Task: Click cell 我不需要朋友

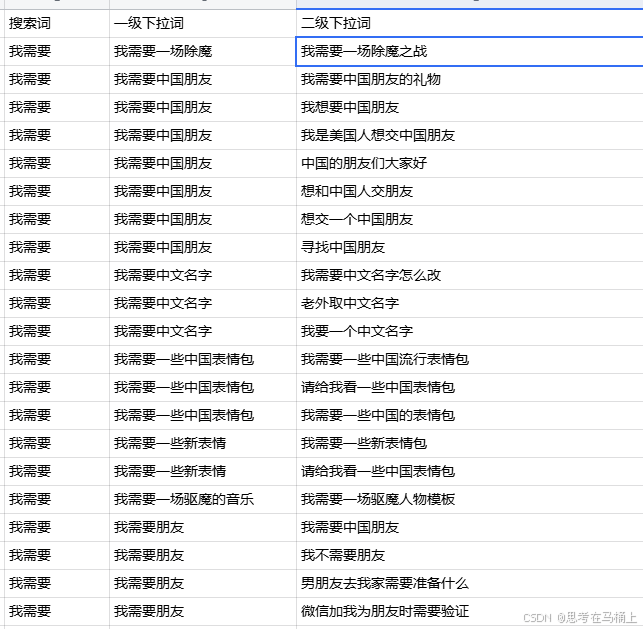Action: [470, 555]
